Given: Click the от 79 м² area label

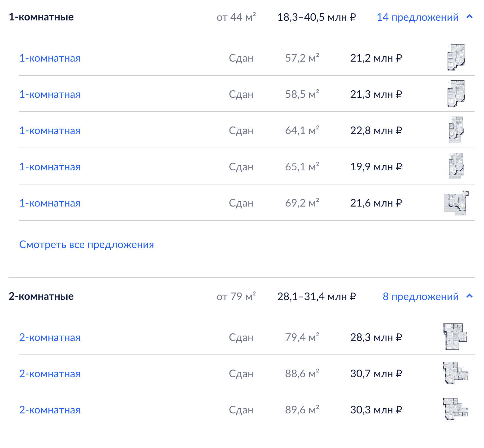Looking at the screenshot, I should point(236,296).
